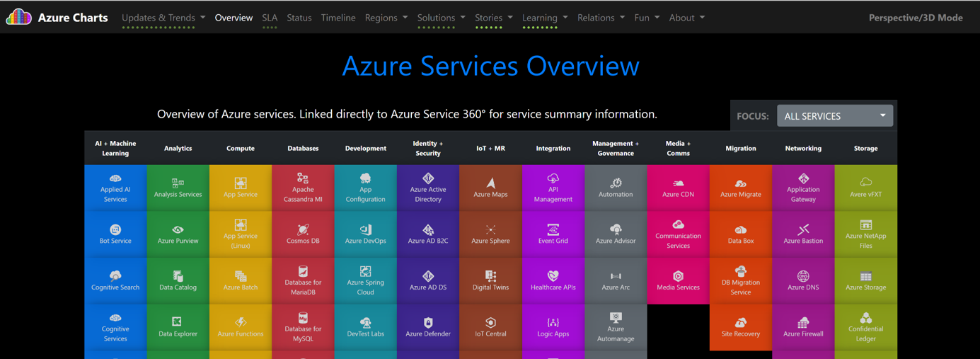
Task: Click the Data Box tile
Action: click(741, 234)
